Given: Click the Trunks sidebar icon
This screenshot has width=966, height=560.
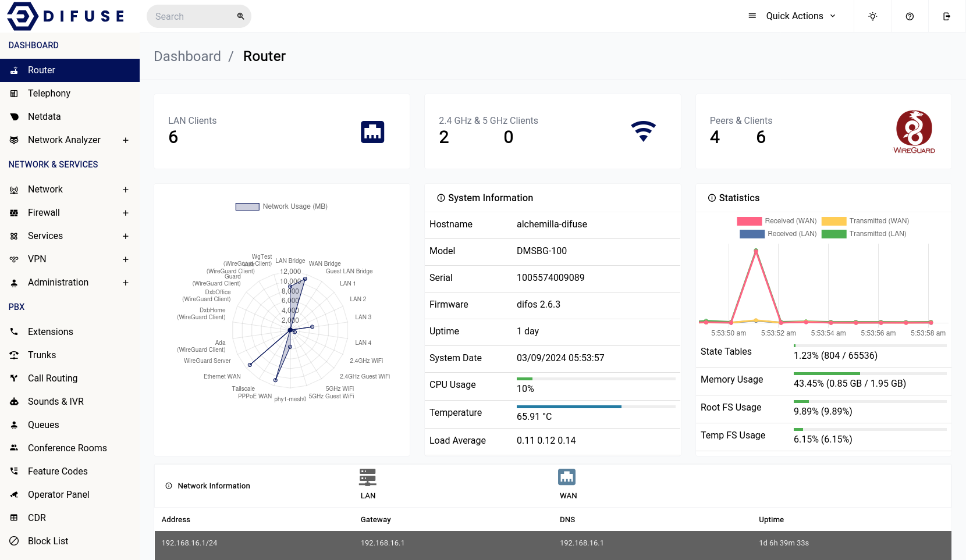Looking at the screenshot, I should point(14,355).
